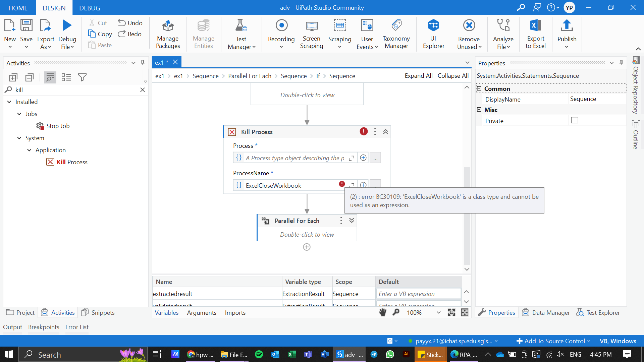
Task: Open Spotify from the taskbar
Action: [259, 355]
